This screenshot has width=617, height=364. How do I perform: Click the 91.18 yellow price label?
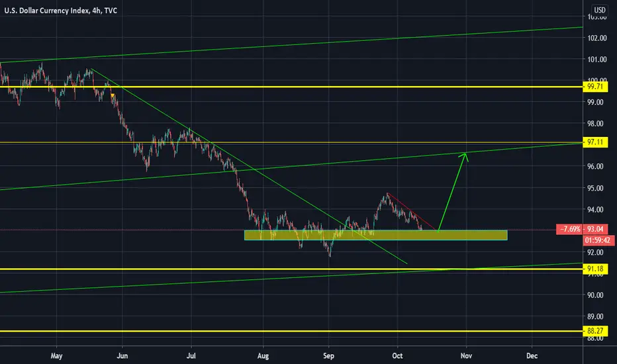(x=595, y=269)
